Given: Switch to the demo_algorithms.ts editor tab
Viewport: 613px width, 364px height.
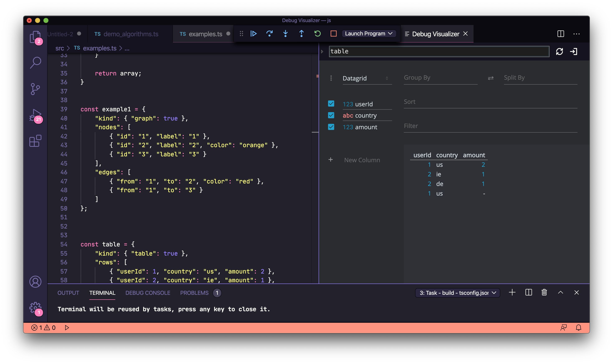Looking at the screenshot, I should [x=130, y=34].
